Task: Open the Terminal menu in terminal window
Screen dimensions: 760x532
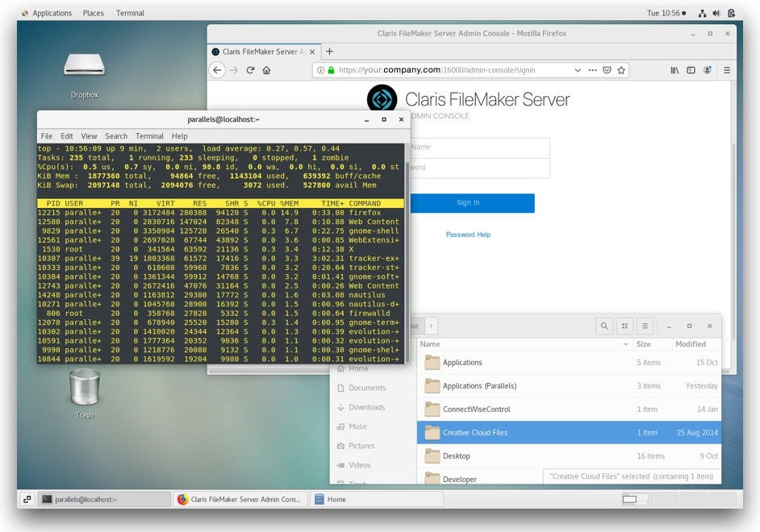Action: (149, 136)
